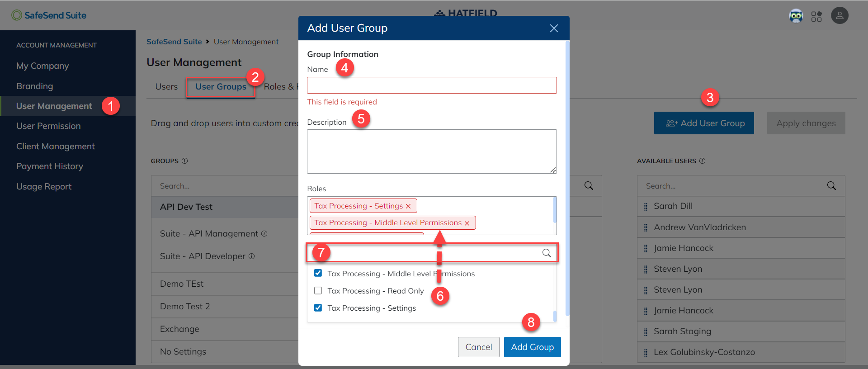Remove Tax Processing - Middle Level Permissions tag
Screen dimensions: 868x369
(467, 223)
